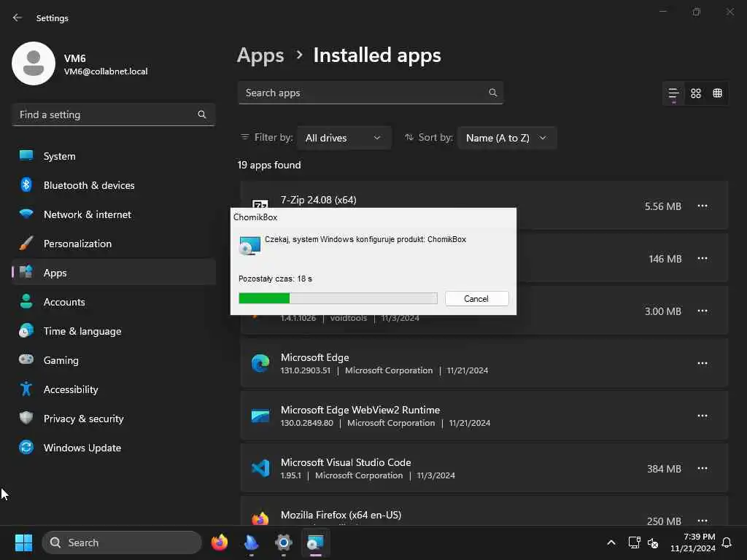Viewport: 747px width, 560px height.
Task: Open the Windows Start menu
Action: point(23,542)
